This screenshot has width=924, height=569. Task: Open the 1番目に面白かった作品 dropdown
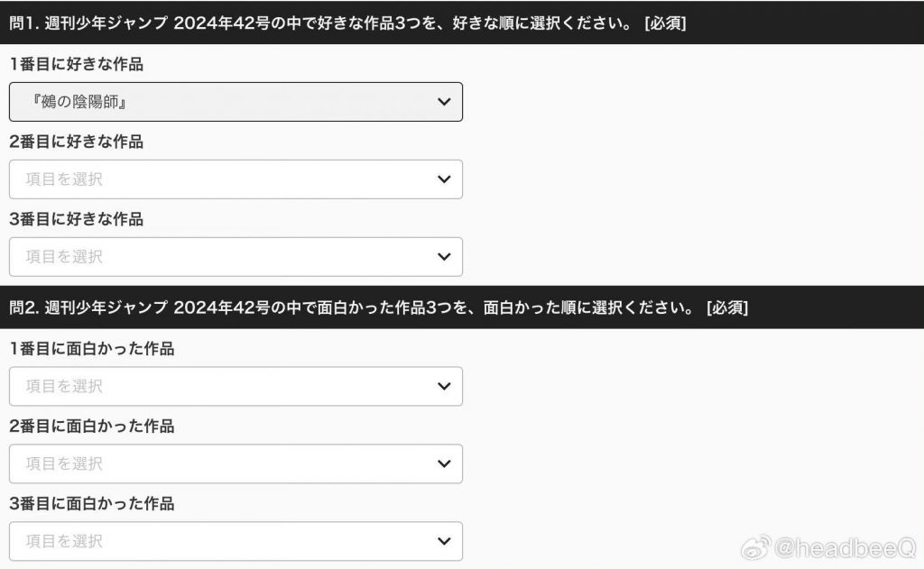point(236,387)
